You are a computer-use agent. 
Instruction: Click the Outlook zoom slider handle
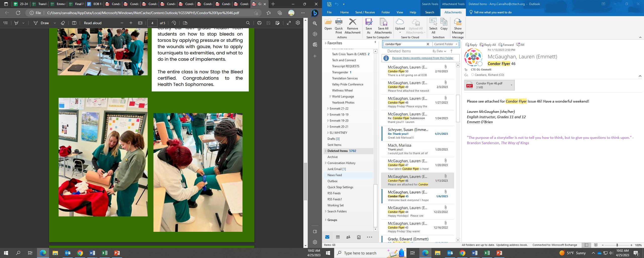[x=617, y=245]
